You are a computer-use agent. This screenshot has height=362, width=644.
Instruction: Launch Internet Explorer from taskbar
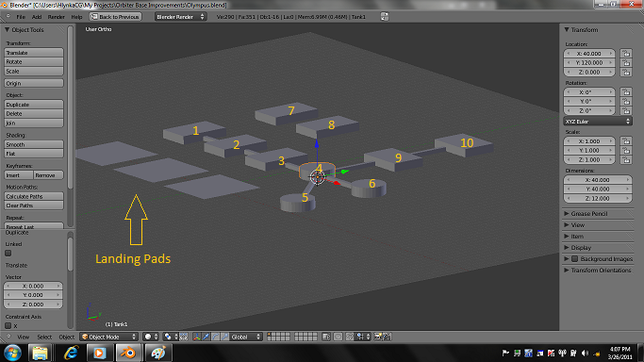70,353
